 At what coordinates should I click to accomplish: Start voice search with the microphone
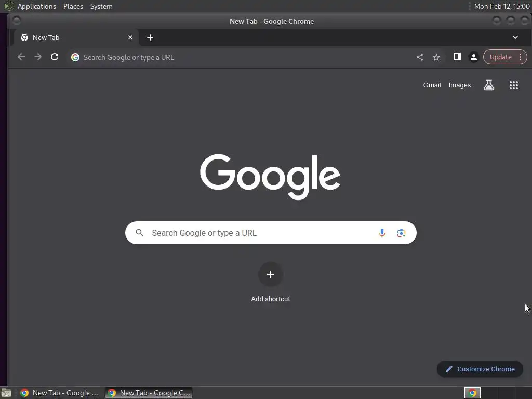coord(382,233)
